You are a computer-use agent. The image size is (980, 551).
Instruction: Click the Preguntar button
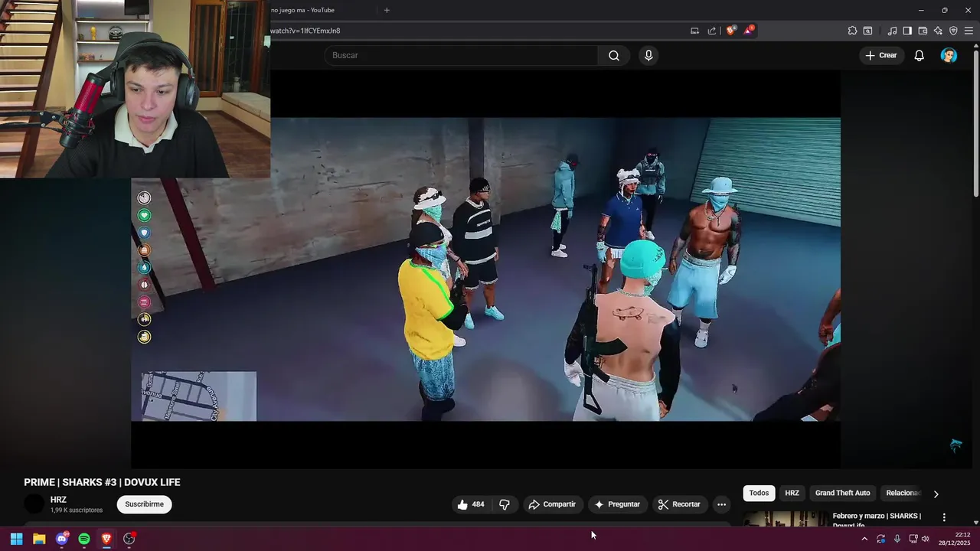617,504
